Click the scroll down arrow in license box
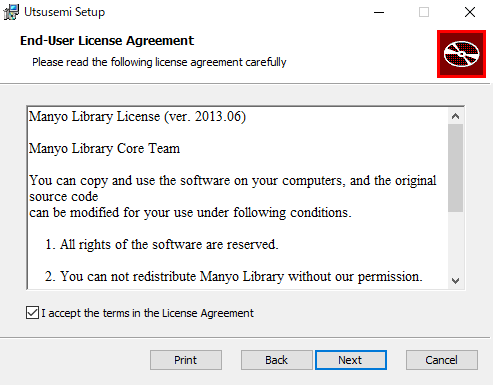This screenshot has height=385, width=493. tap(455, 281)
